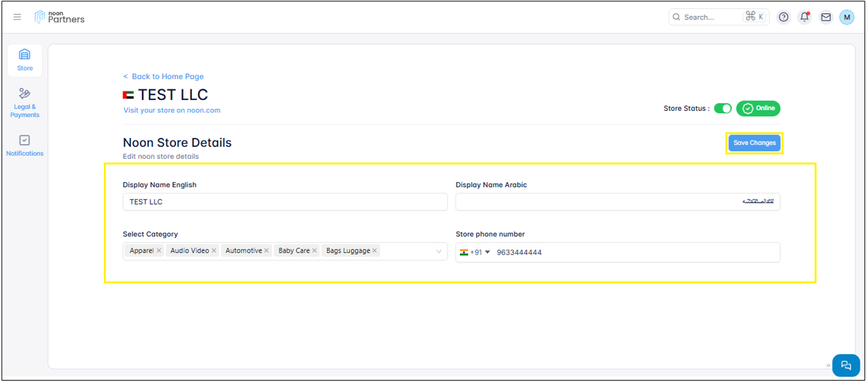Remove the Apparel category tag
This screenshot has width=868, height=382.
pyautogui.click(x=159, y=251)
